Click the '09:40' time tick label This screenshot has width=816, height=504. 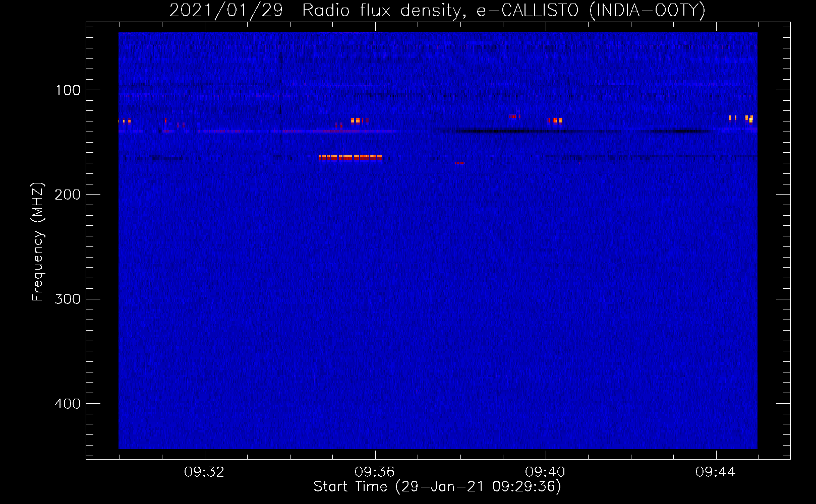pos(545,472)
